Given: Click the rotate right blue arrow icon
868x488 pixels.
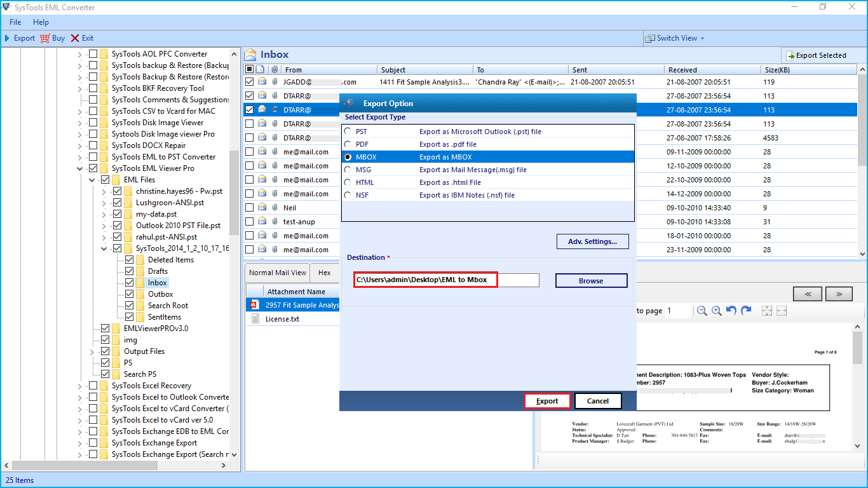Looking at the screenshot, I should (x=746, y=310).
